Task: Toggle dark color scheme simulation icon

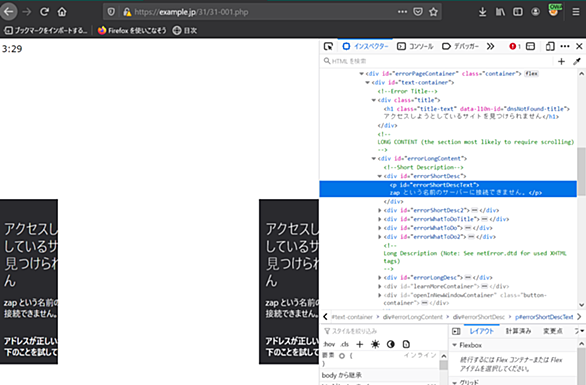Action: (x=391, y=344)
